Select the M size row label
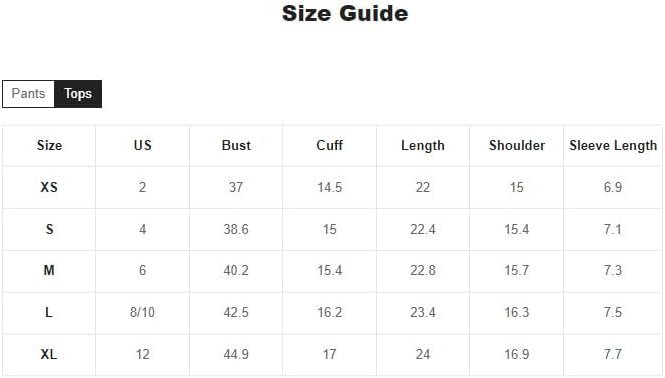Image resolution: width=665 pixels, height=378 pixels. click(49, 270)
